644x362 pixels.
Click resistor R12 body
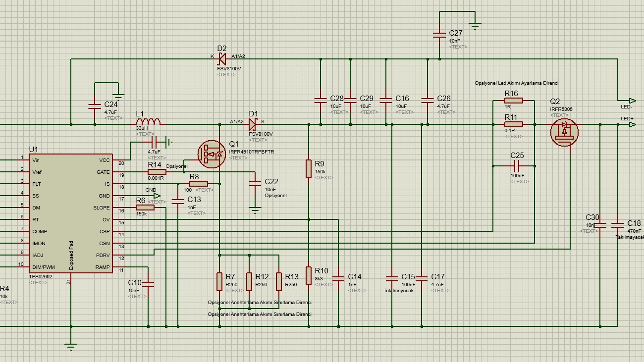click(249, 282)
